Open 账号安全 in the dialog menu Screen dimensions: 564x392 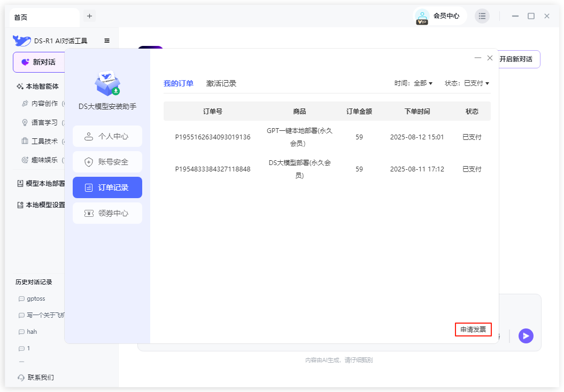coord(107,162)
